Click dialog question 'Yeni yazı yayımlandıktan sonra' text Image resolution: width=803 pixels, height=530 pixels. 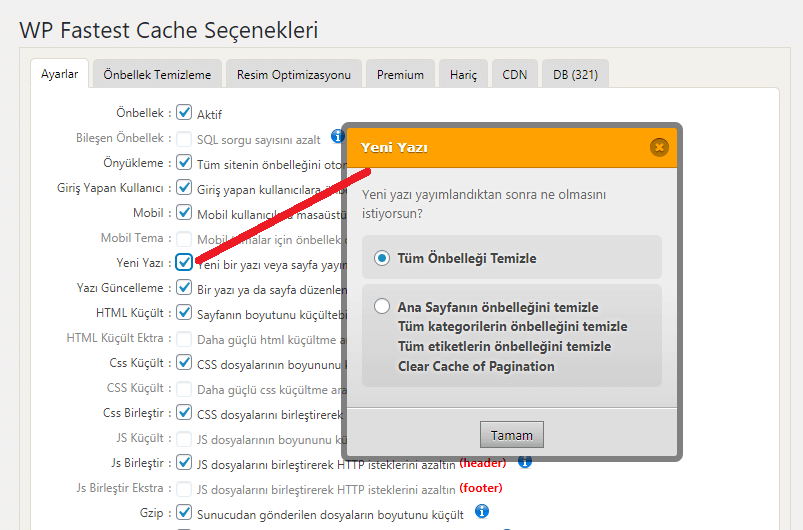pyautogui.click(x=484, y=203)
